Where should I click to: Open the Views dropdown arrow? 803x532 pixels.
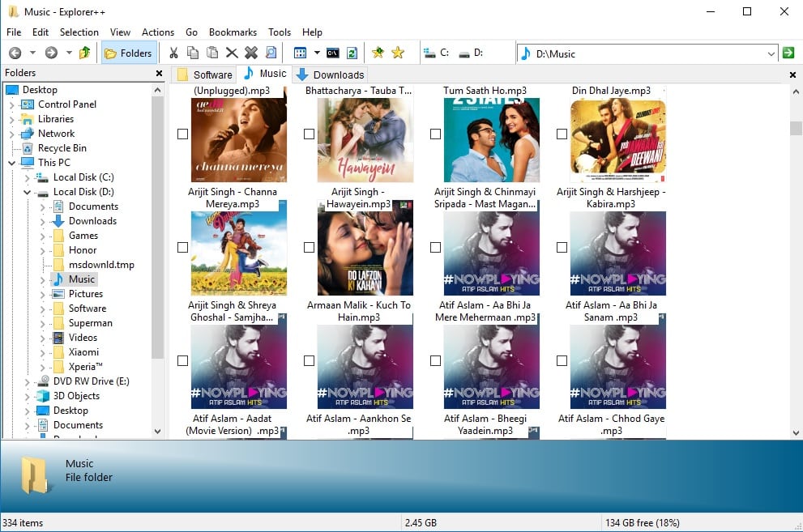pyautogui.click(x=317, y=53)
